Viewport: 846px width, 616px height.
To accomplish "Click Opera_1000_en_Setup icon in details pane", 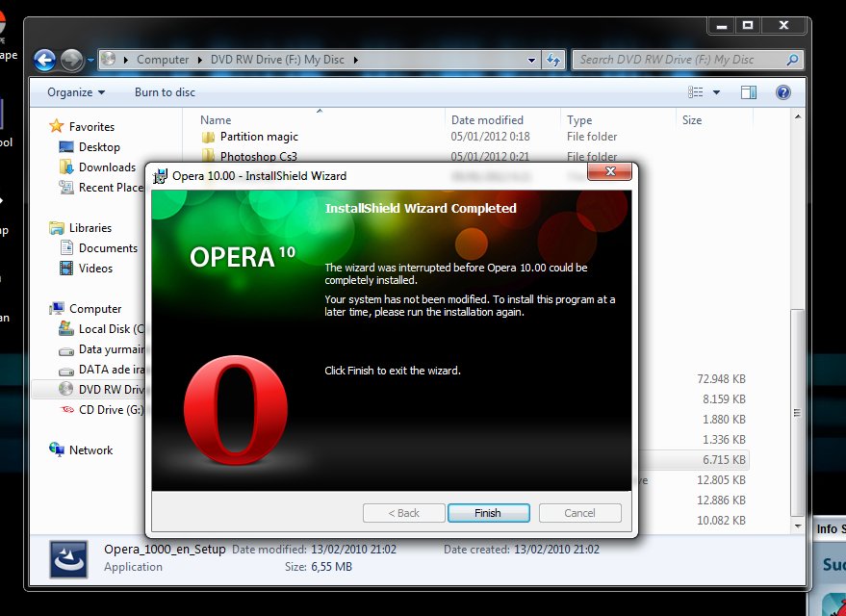I will coord(68,559).
